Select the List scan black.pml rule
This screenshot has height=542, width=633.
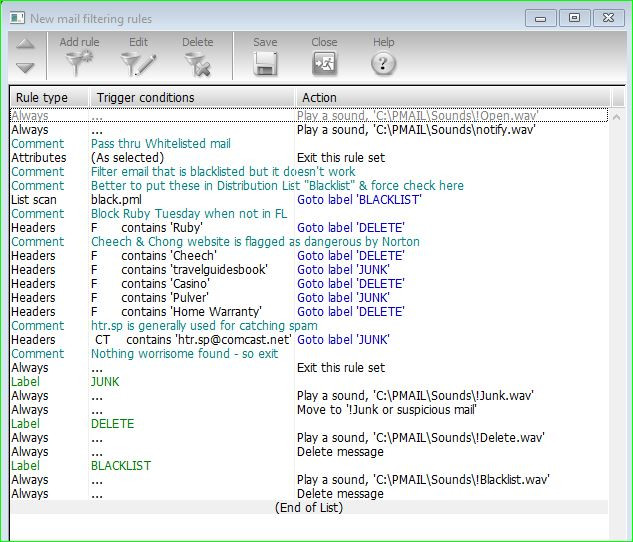tap(200, 200)
